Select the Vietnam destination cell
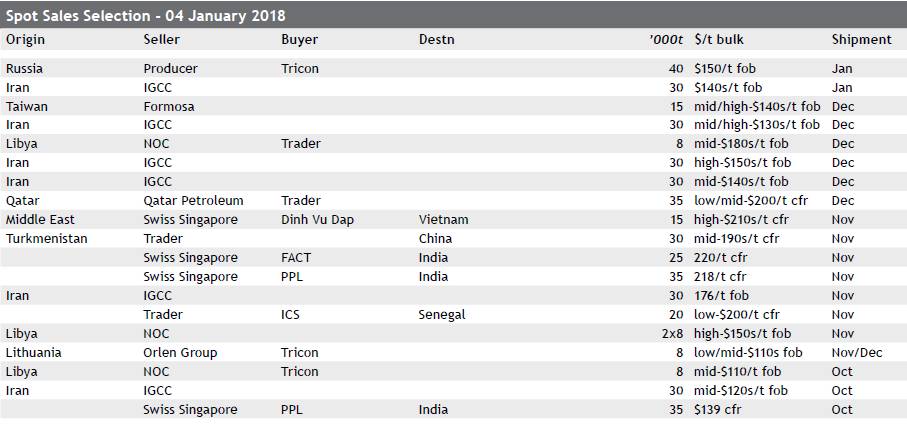This screenshot has width=907, height=427. pyautogui.click(x=444, y=220)
